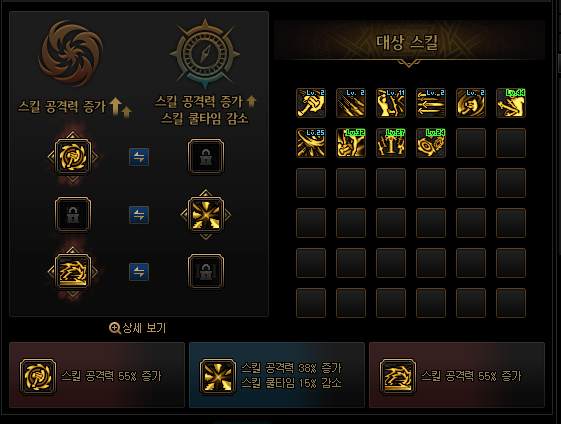Image resolution: width=561 pixels, height=424 pixels.
Task: Click the first empty slot in third skill row
Action: coord(311,183)
